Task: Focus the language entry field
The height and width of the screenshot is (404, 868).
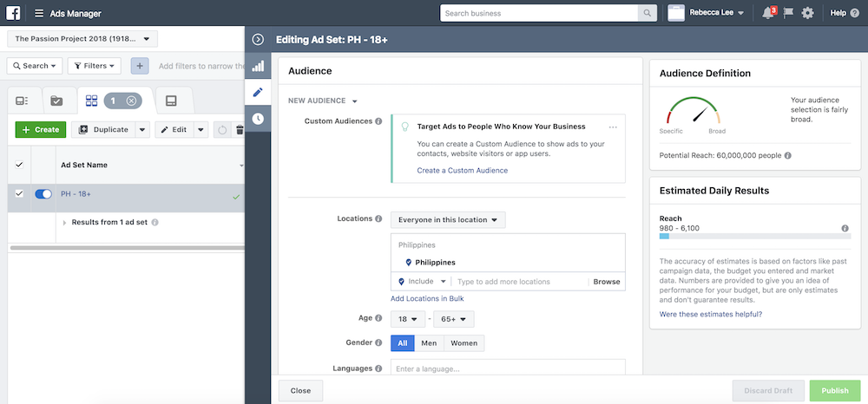Action: point(508,368)
